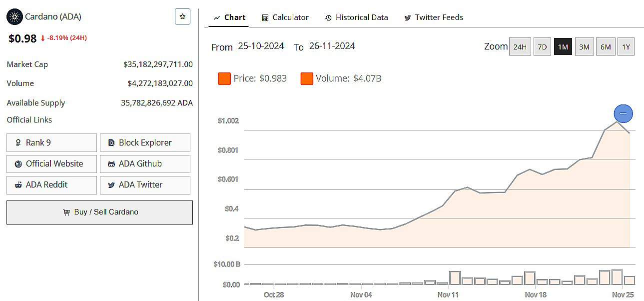Click the Reddit icon in ADA Reddit

click(18, 185)
